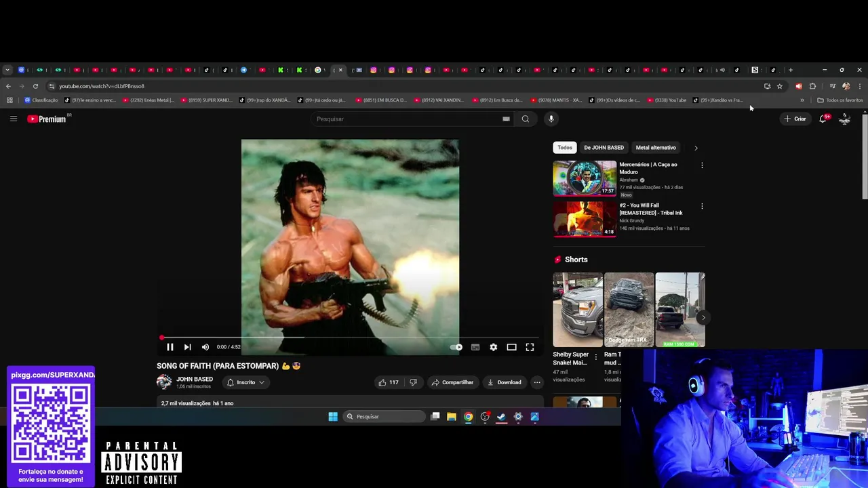Close the active browser tab
Image resolution: width=868 pixels, height=488 pixels.
(x=340, y=70)
